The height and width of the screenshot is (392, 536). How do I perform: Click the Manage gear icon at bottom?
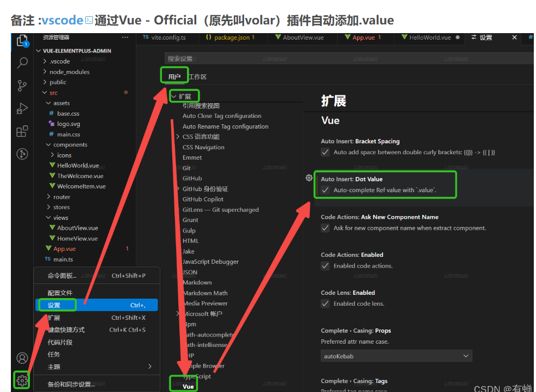(22, 380)
